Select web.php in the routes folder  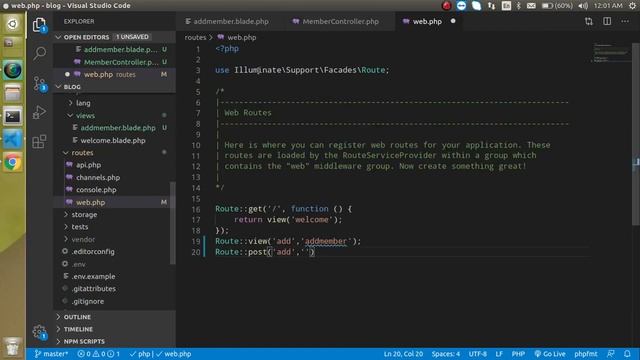coord(90,202)
